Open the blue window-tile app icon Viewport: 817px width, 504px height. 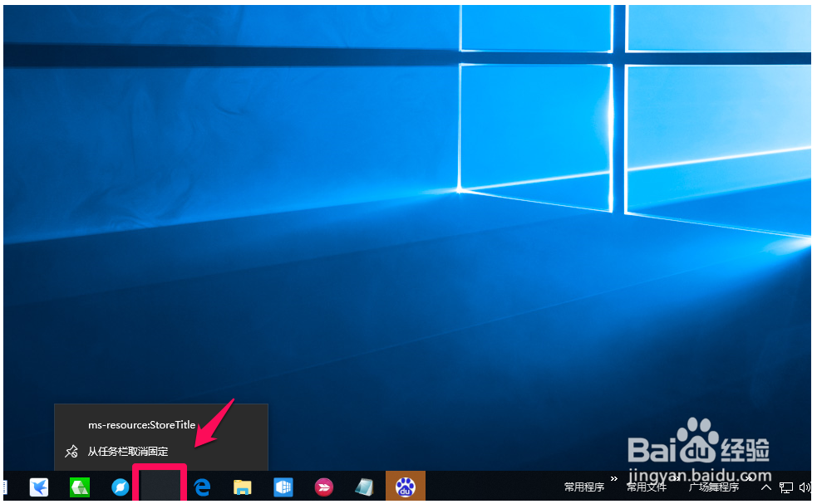tap(283, 487)
